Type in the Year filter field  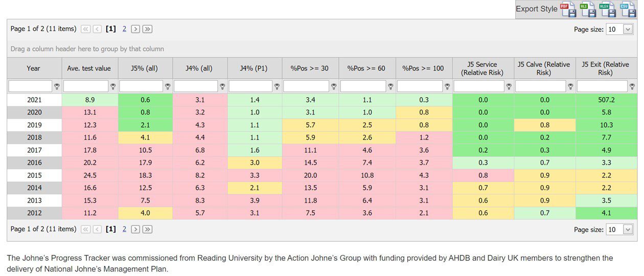[30, 86]
